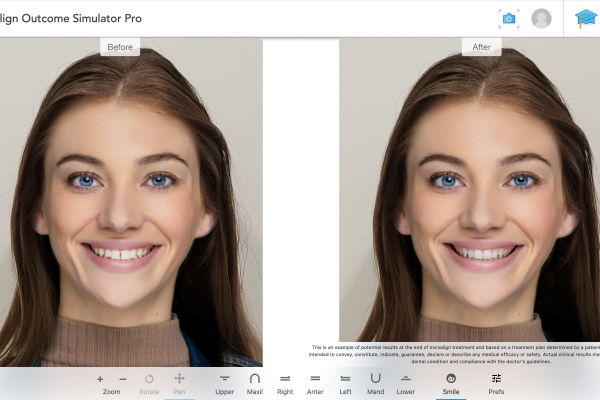Select the Smile view
The height and width of the screenshot is (400, 600).
pos(451,384)
